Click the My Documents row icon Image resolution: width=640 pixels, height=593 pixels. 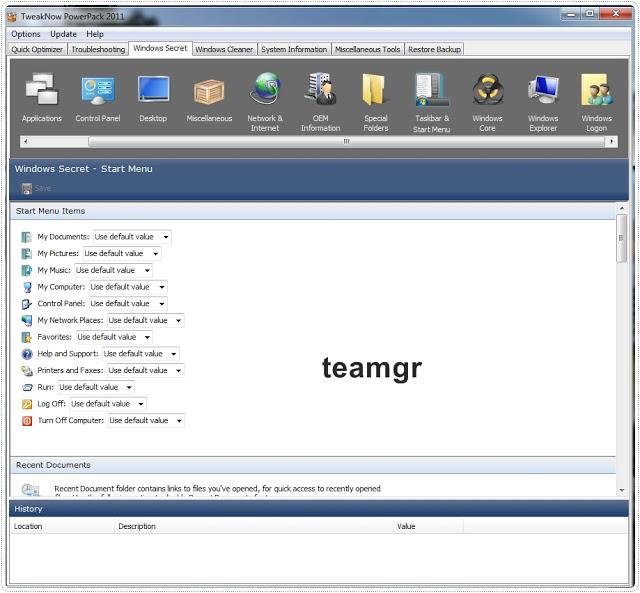27,237
